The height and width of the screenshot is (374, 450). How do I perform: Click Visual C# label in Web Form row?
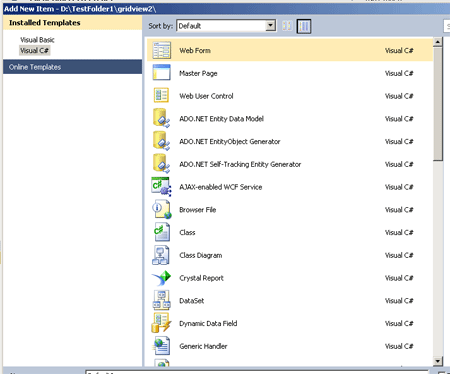coord(399,51)
